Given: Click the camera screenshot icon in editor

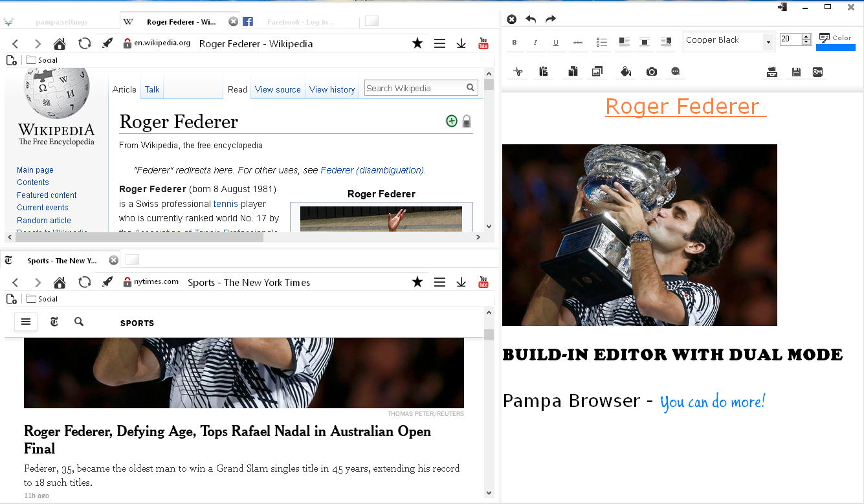Looking at the screenshot, I should [x=652, y=72].
